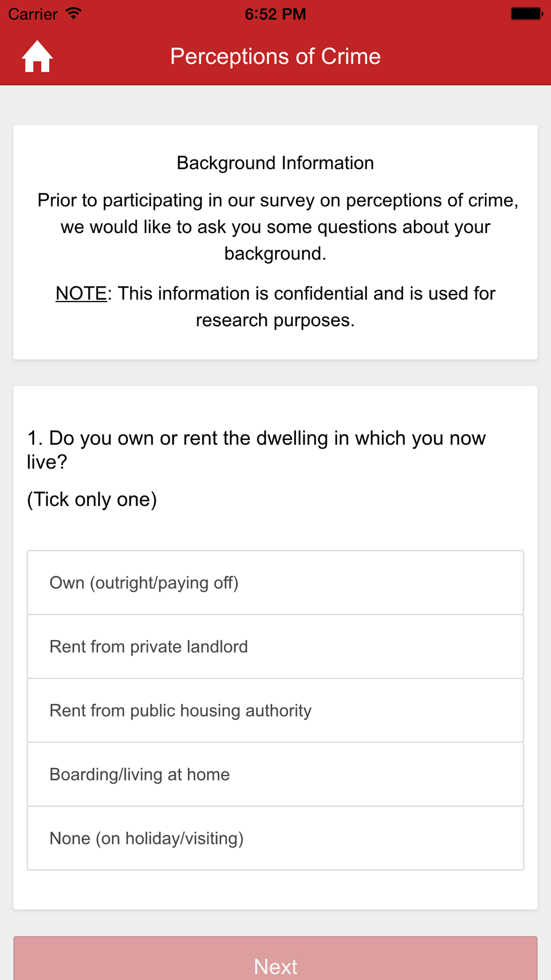Click the Wi-Fi signal icon
The height and width of the screenshot is (980, 551).
pyautogui.click(x=73, y=13)
